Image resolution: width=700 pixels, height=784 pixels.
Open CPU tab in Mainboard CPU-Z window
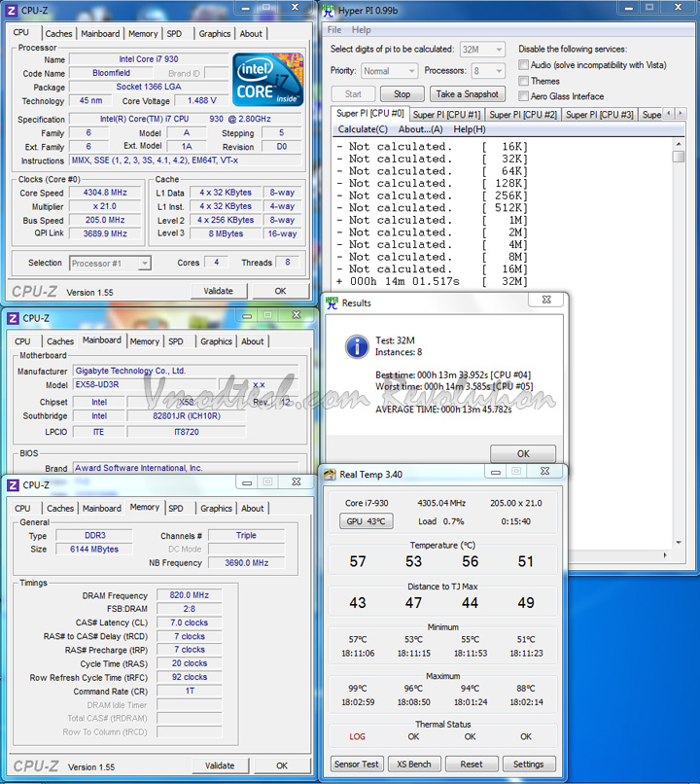coord(22,341)
